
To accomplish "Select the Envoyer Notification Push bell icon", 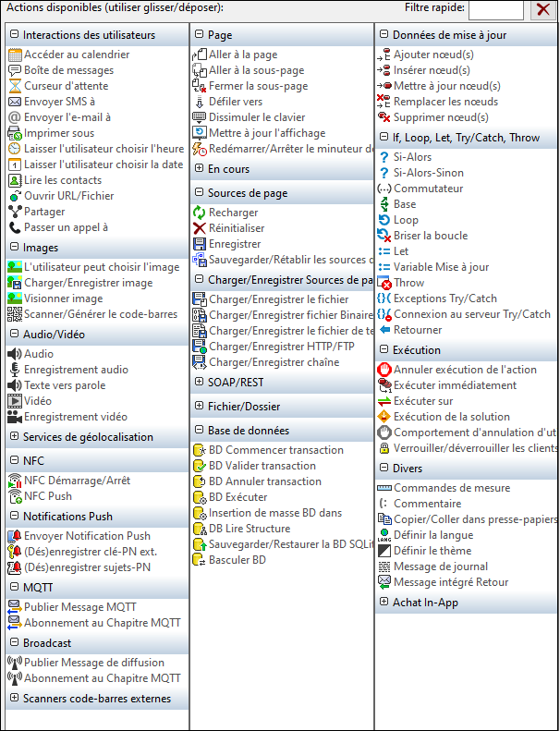I will (15, 536).
